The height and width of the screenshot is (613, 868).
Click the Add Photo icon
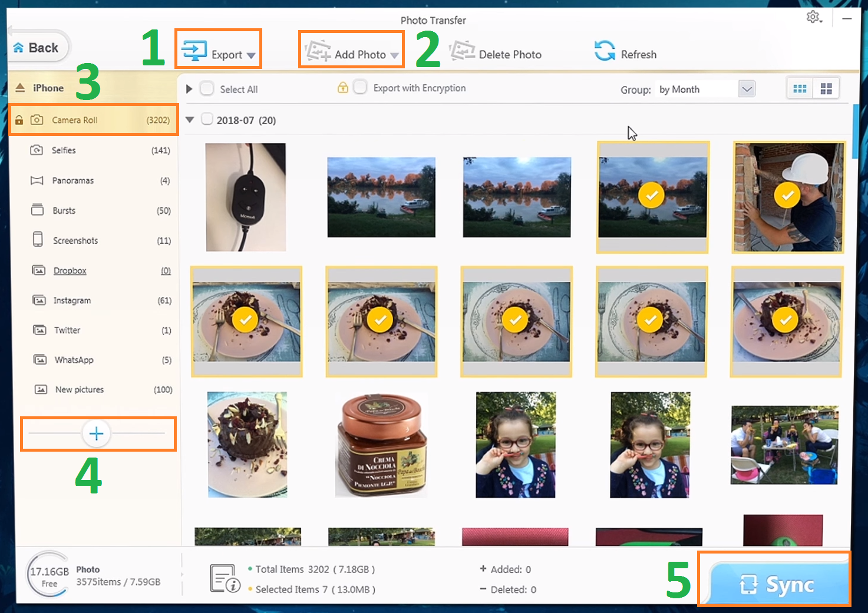(318, 52)
